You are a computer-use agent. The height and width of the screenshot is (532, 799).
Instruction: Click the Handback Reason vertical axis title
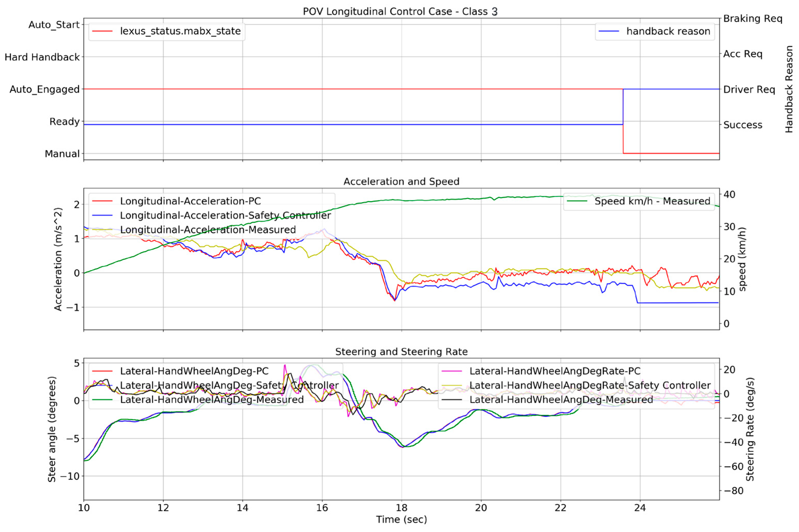click(x=789, y=89)
